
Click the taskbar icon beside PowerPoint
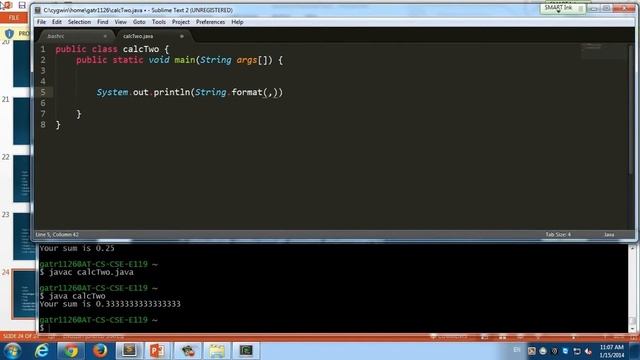188,351
